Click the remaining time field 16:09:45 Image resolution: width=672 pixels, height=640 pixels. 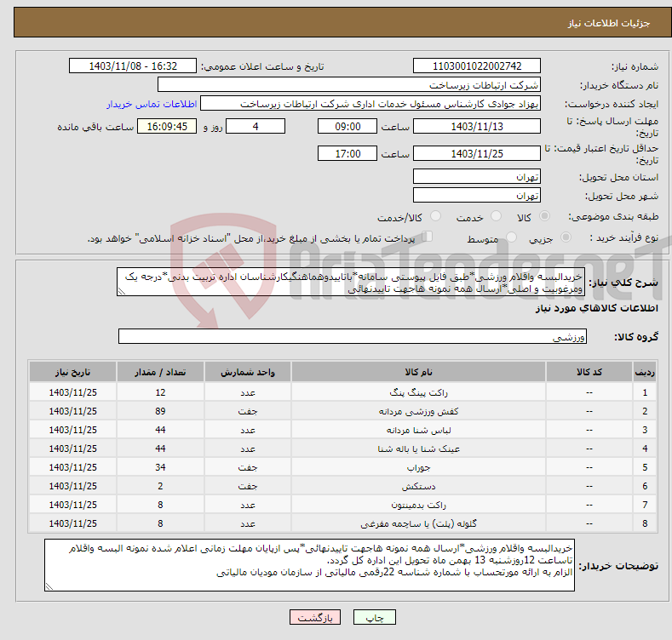pos(167,126)
